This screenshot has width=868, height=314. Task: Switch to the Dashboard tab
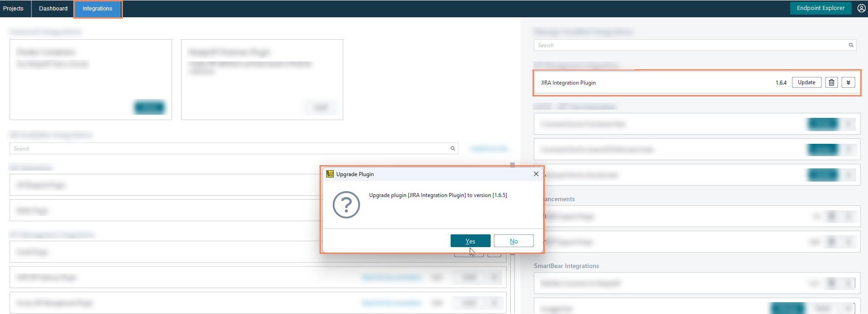point(53,9)
